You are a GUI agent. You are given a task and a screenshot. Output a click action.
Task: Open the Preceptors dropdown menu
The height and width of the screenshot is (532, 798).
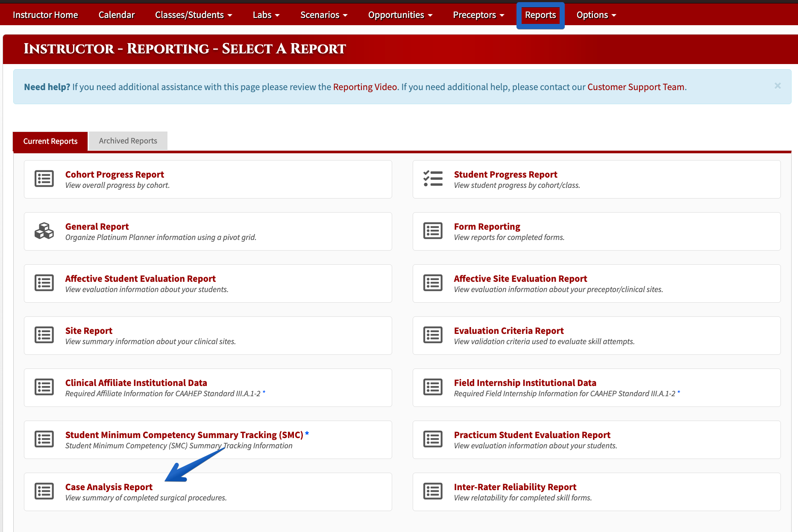coord(478,15)
